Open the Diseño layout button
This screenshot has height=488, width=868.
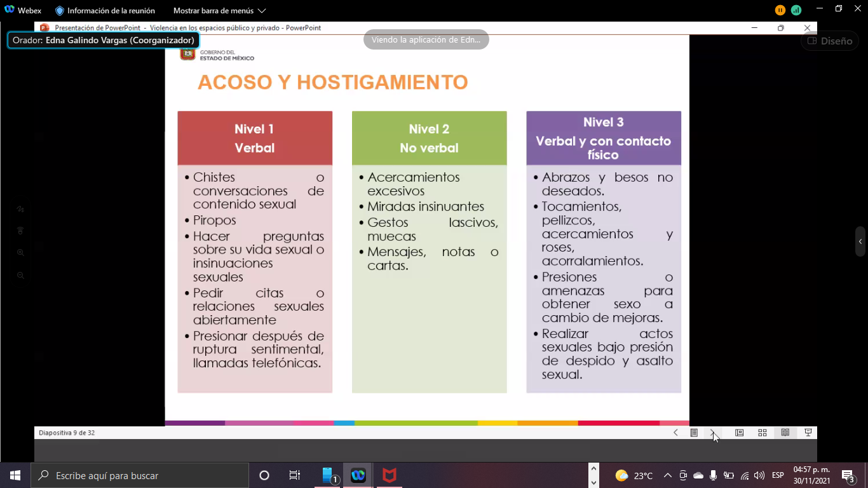830,41
